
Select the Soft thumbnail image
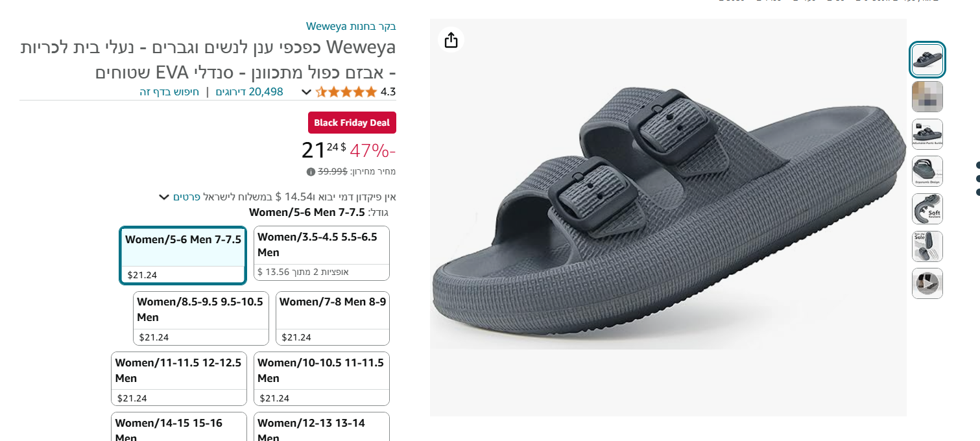(927, 209)
